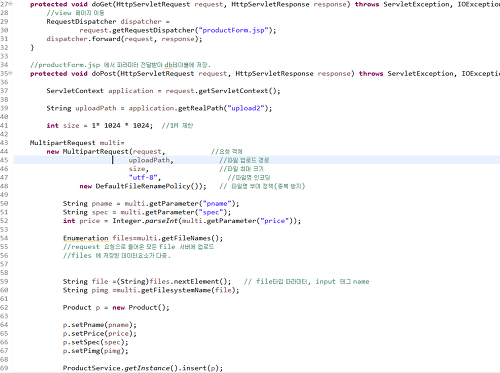Click "Integer.parseInt" on line 52
This screenshot has height=373, width=500.
coord(145,221)
